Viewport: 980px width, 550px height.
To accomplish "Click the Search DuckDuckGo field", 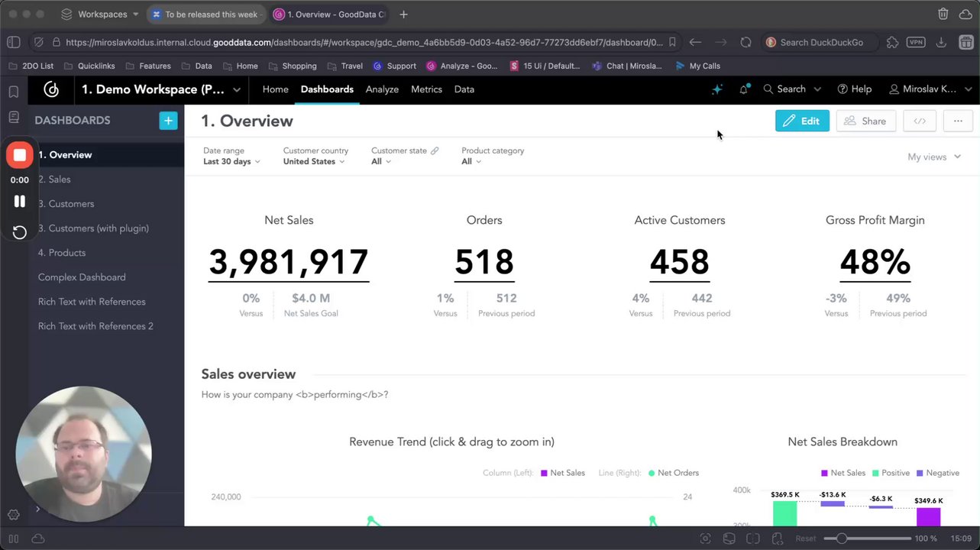I will tap(821, 43).
